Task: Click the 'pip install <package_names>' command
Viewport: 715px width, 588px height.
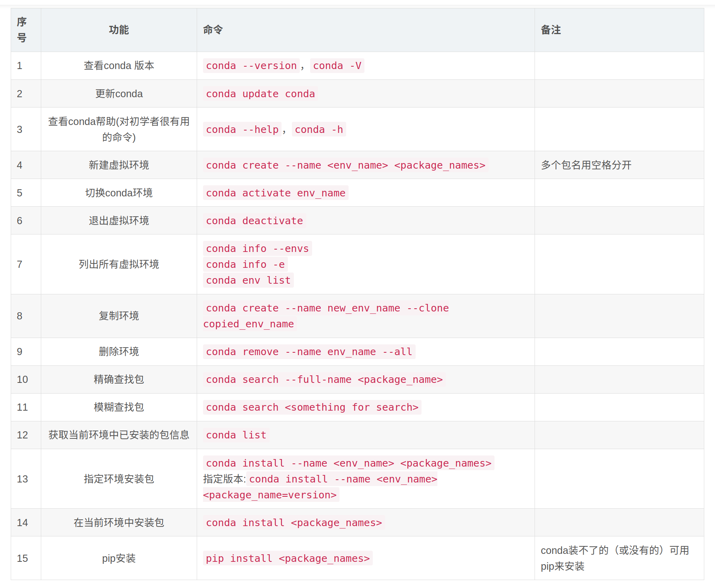Action: pos(288,559)
